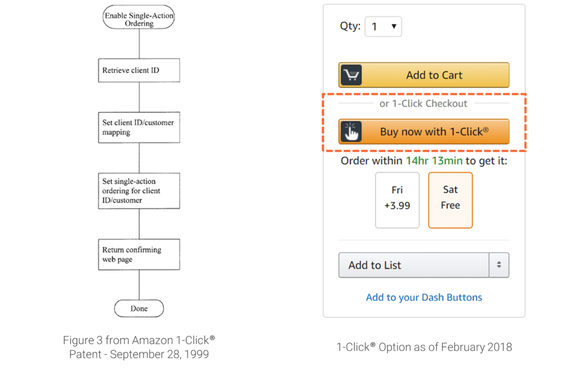Click the Figure 3 Amazon 1-Click Patent caption
The image size is (588, 376).
point(139,347)
